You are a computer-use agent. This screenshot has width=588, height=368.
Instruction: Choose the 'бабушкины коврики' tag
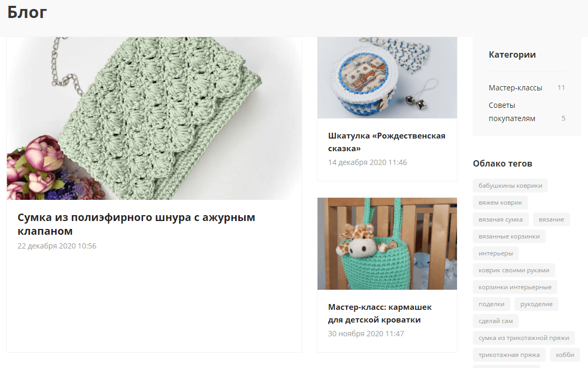(x=510, y=186)
